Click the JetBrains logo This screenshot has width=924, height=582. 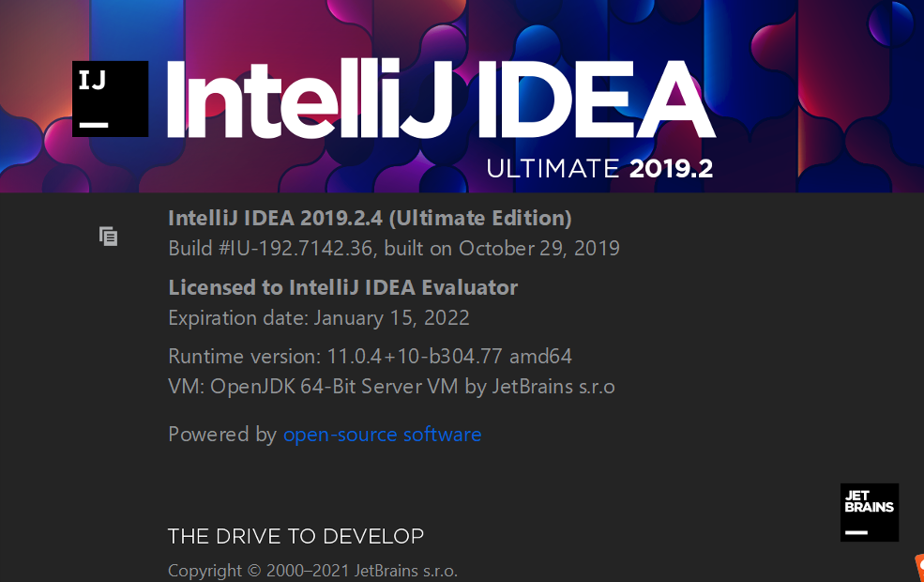(870, 513)
